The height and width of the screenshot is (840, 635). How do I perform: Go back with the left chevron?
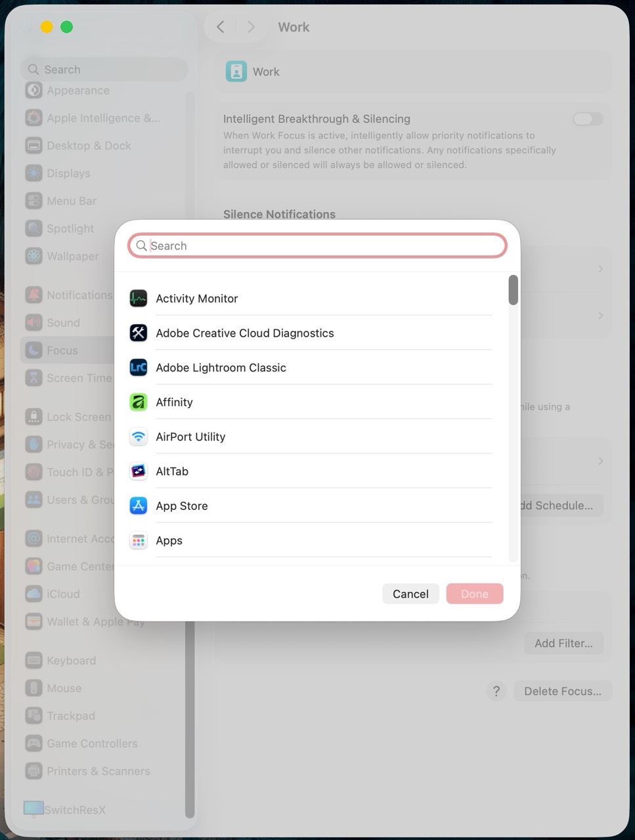tap(221, 27)
